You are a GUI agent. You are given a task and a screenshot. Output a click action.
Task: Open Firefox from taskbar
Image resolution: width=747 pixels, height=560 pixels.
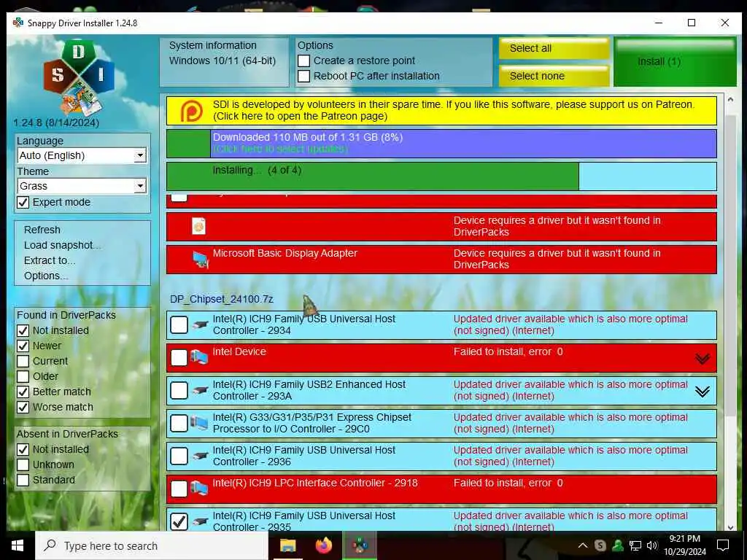click(x=324, y=545)
